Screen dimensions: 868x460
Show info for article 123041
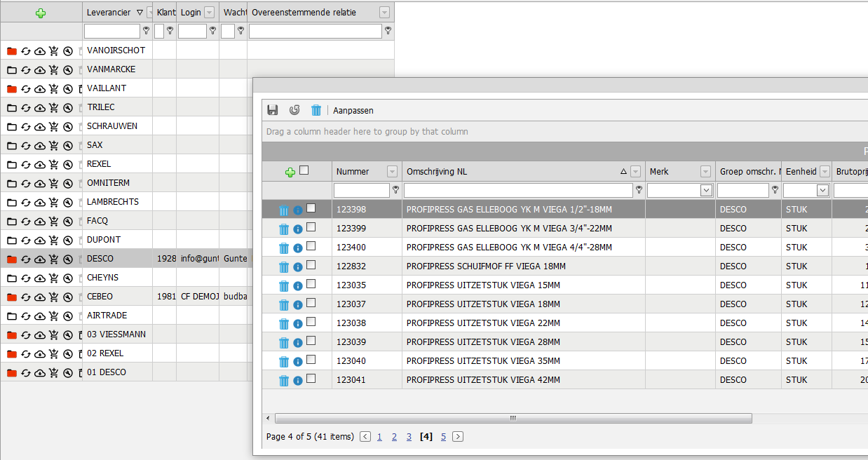pos(298,380)
